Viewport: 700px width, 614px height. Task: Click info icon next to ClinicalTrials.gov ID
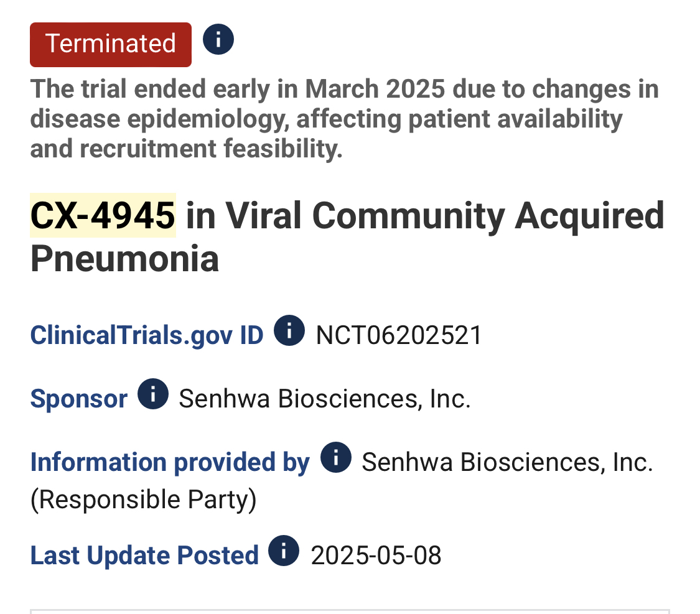(289, 330)
